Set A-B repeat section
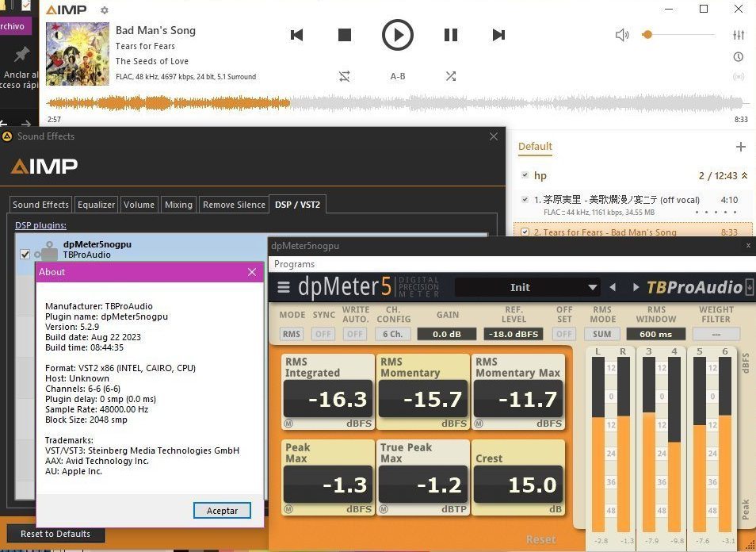 (x=398, y=76)
